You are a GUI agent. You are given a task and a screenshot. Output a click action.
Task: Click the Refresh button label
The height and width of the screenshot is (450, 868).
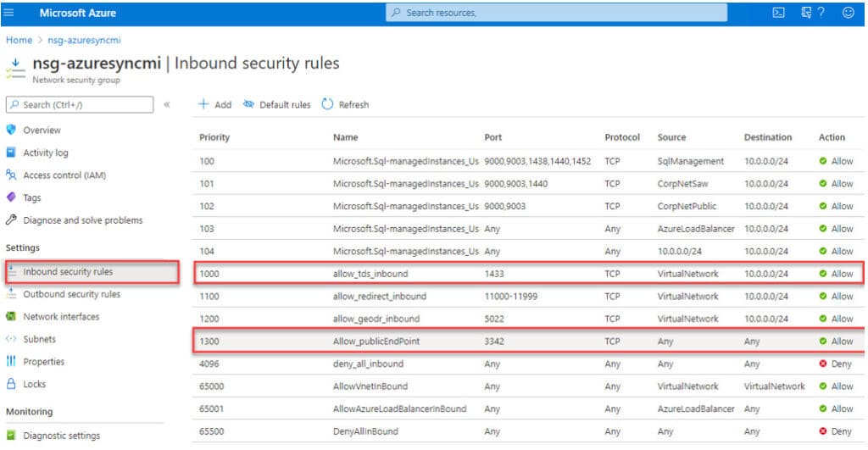coord(353,104)
